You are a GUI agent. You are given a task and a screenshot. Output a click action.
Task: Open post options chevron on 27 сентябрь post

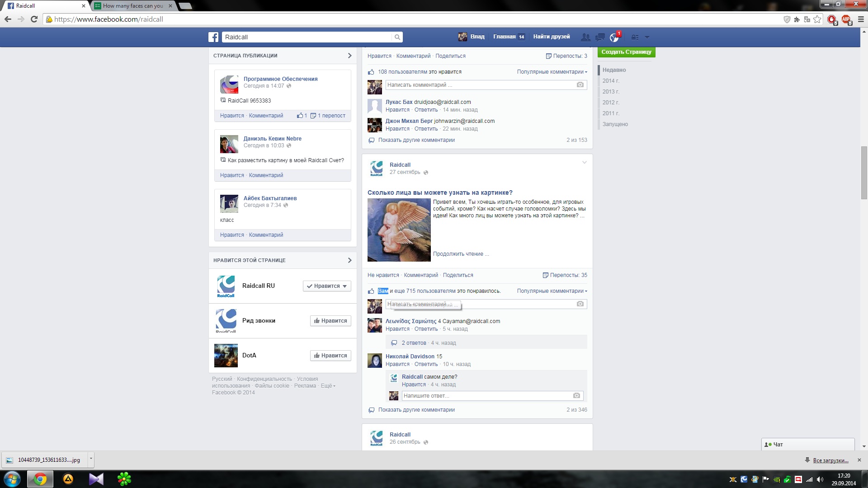coord(584,162)
